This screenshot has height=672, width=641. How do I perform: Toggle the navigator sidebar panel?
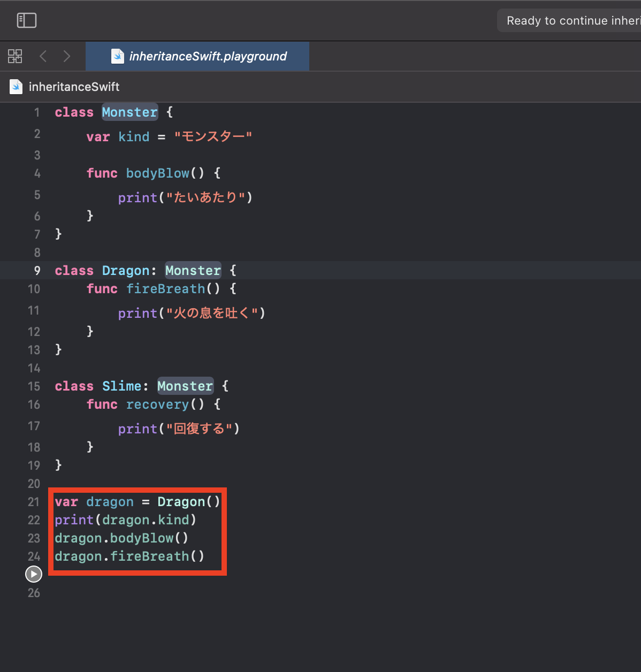pyautogui.click(x=26, y=20)
